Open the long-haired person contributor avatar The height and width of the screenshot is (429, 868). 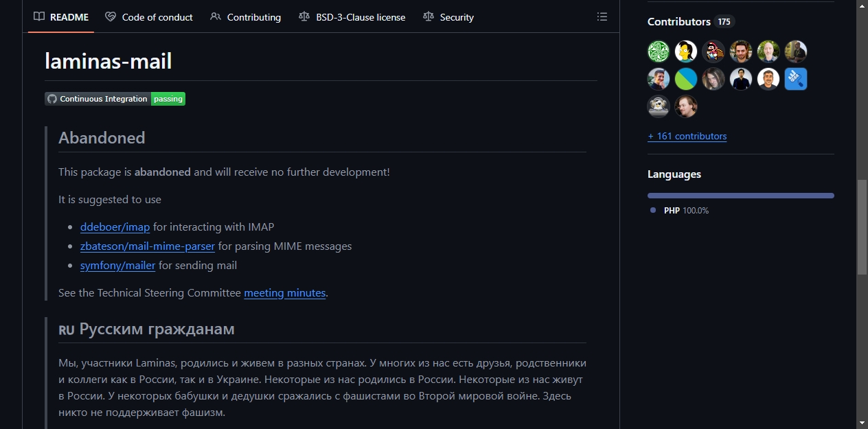[713, 79]
